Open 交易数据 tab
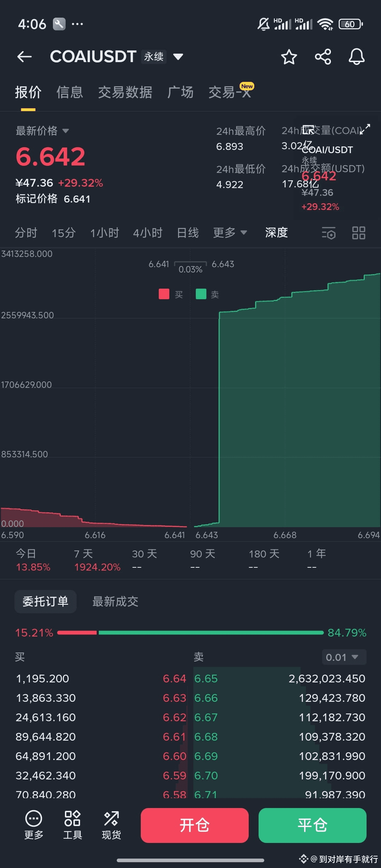Screen dimensions: 381x868 tap(125, 92)
